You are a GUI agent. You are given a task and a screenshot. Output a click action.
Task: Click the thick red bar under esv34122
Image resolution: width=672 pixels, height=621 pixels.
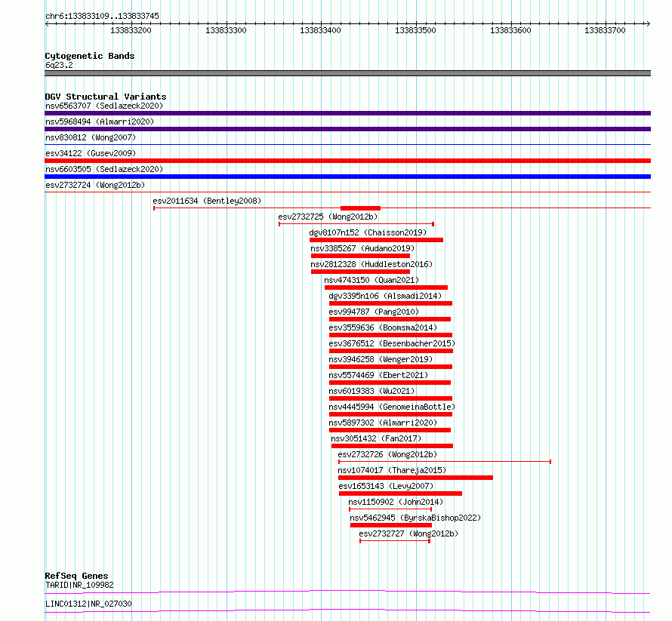(x=347, y=161)
